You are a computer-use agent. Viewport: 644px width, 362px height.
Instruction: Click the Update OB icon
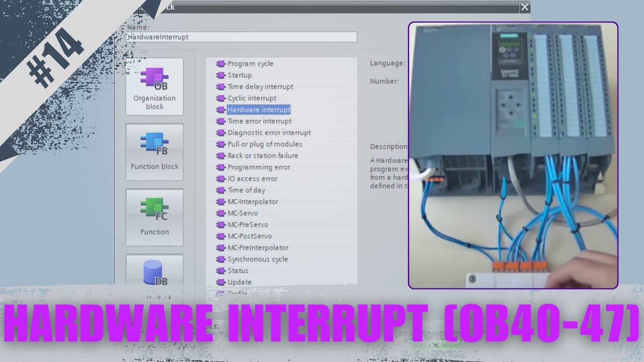(x=220, y=283)
